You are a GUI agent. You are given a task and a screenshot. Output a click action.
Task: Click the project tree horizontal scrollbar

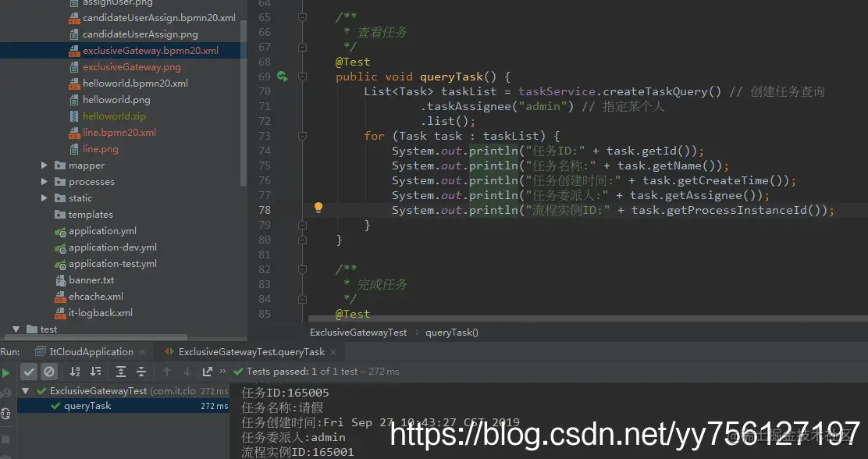tap(95, 336)
